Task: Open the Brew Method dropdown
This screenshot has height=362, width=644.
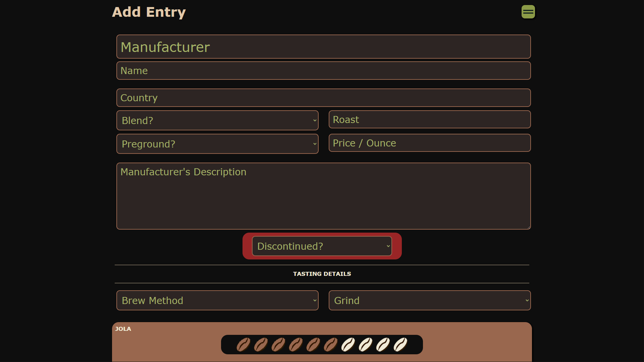Action: [x=217, y=300]
